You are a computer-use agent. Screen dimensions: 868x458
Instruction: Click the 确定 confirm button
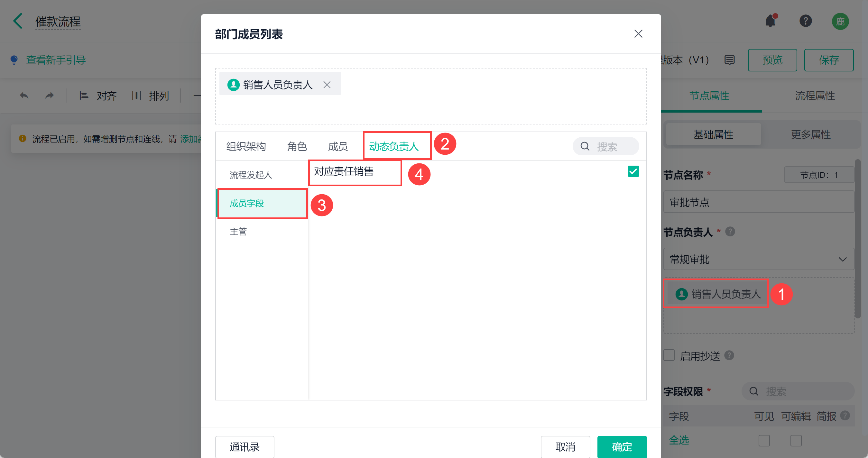(x=622, y=446)
